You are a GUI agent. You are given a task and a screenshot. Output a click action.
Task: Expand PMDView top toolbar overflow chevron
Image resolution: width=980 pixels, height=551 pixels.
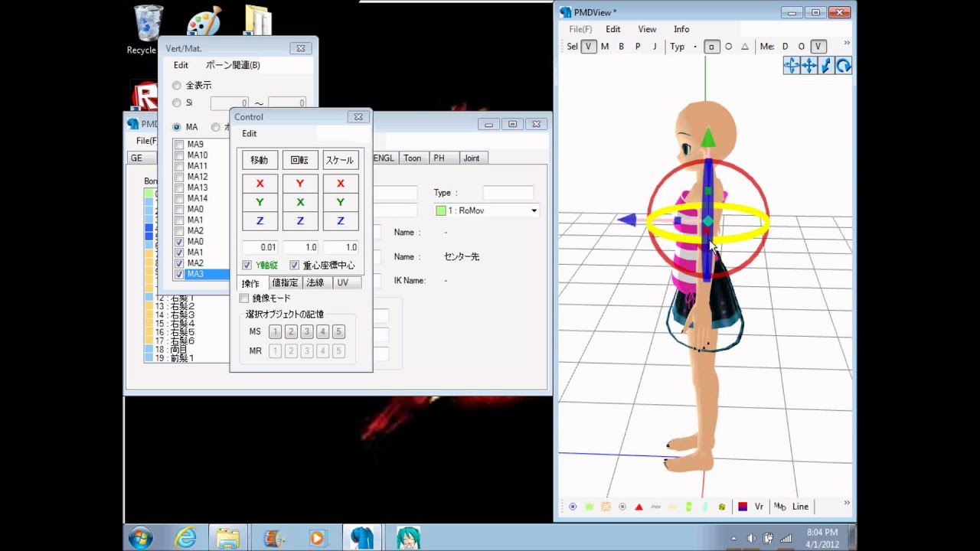[847, 43]
